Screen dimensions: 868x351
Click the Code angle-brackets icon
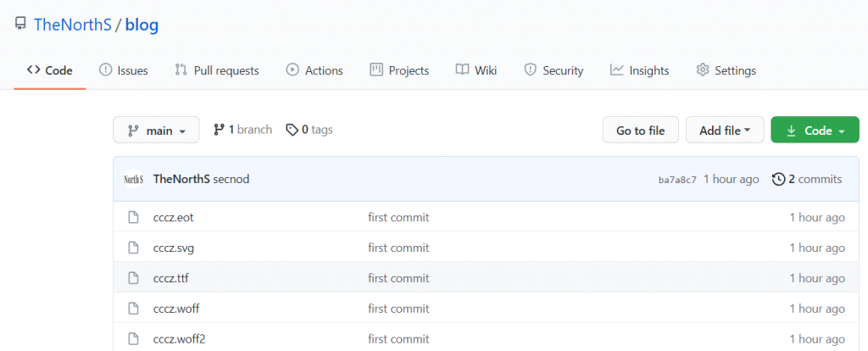pos(33,70)
